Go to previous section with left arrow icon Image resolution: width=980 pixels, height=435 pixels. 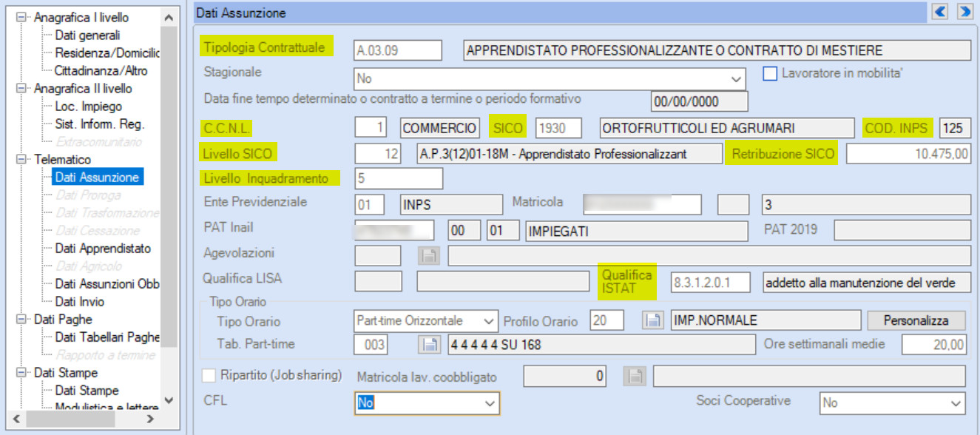[940, 12]
